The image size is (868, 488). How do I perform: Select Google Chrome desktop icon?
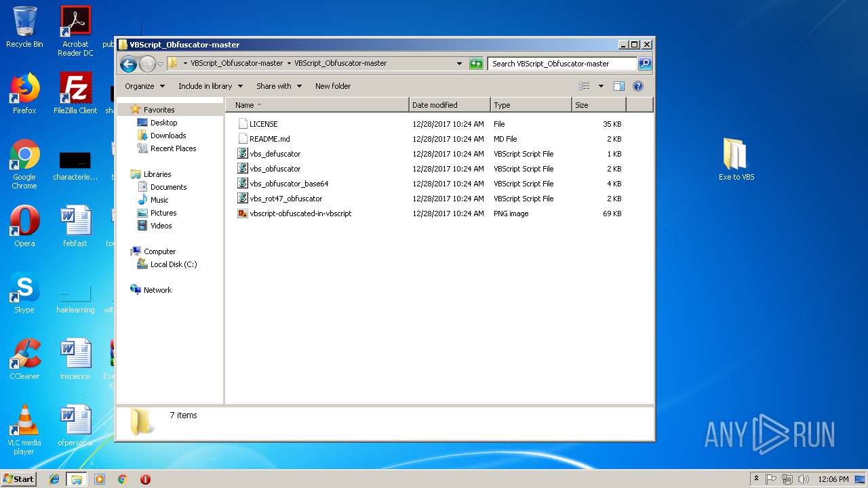[24, 164]
